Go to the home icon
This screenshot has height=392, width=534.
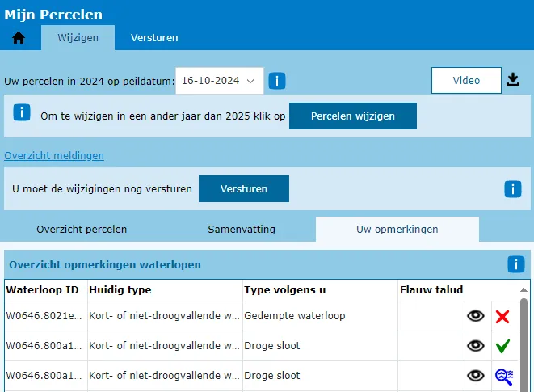pyautogui.click(x=19, y=37)
